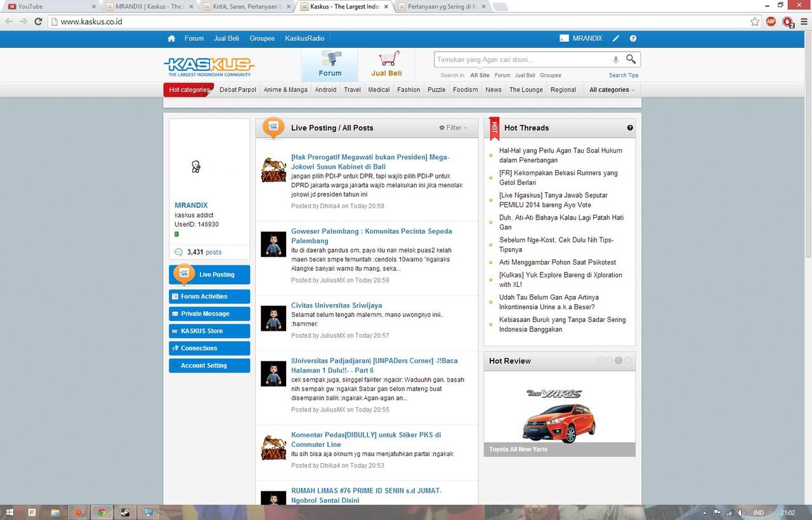Open the Android category
812x520 pixels.
tap(325, 90)
